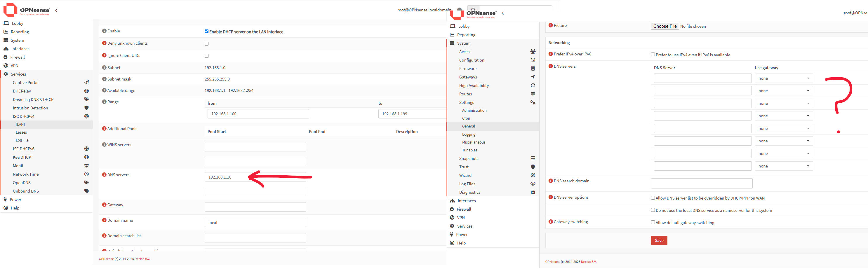This screenshot has width=868, height=269.
Task: Click Settings cogs icon in right window
Action: pyautogui.click(x=533, y=102)
